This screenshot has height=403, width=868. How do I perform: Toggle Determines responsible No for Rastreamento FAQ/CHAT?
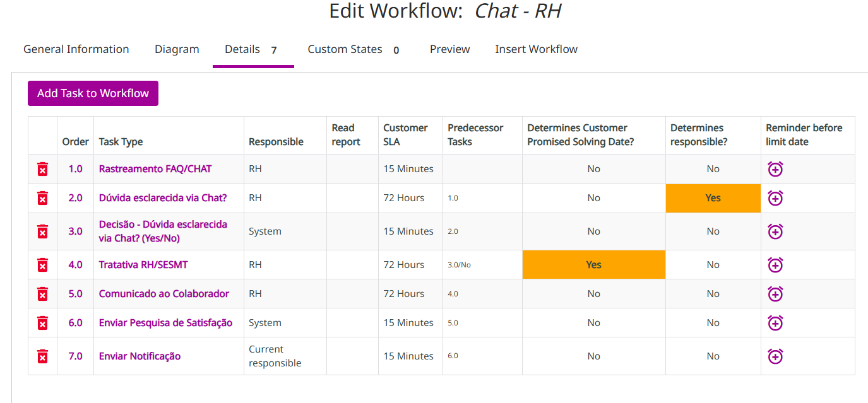pos(713,169)
